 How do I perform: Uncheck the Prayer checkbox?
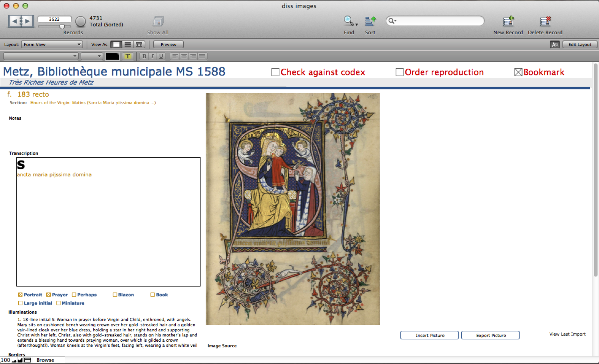point(48,295)
